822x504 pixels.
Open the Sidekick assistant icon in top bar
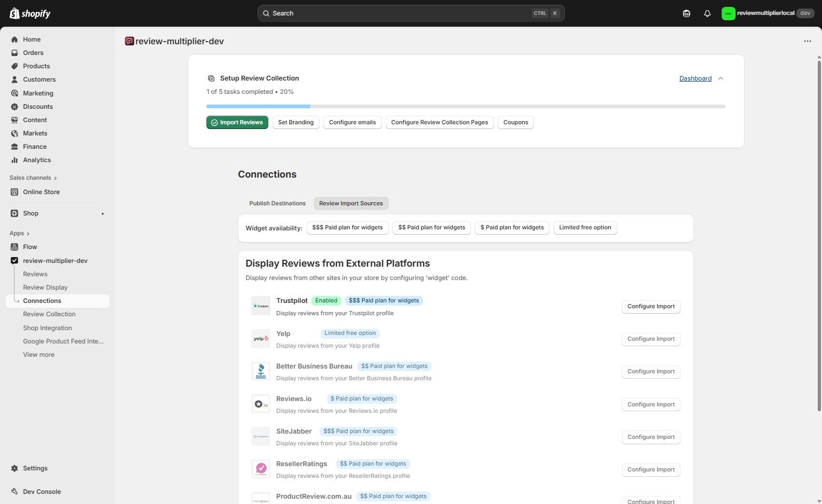(687, 13)
